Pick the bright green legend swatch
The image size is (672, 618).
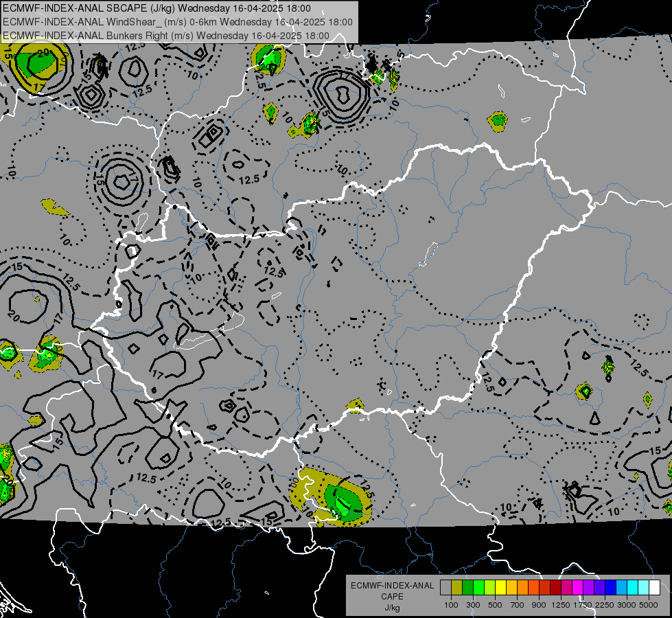tap(478, 588)
